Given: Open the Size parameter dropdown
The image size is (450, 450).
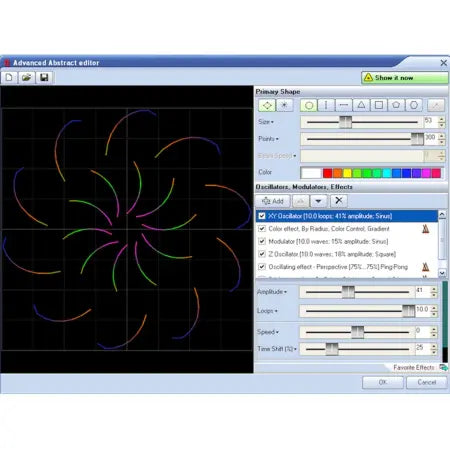Looking at the screenshot, I should tap(266, 122).
